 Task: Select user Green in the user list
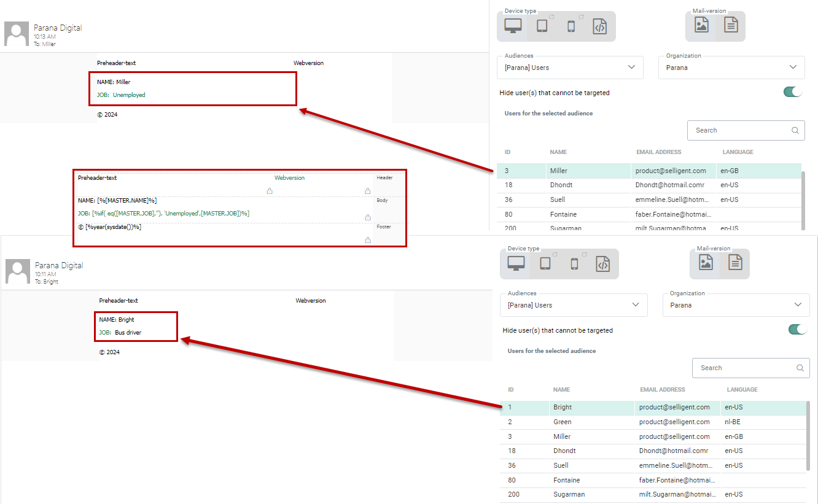562,422
